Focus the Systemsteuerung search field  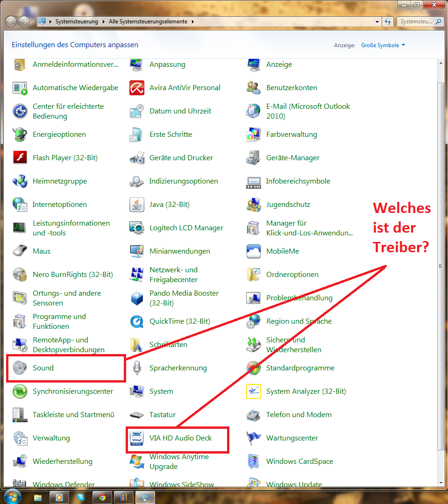(x=420, y=22)
